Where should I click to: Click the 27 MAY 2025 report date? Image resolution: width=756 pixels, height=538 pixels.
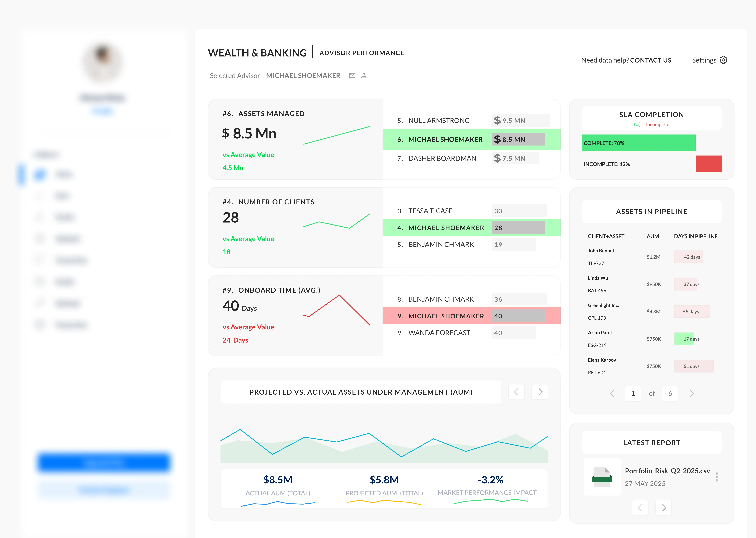point(645,484)
